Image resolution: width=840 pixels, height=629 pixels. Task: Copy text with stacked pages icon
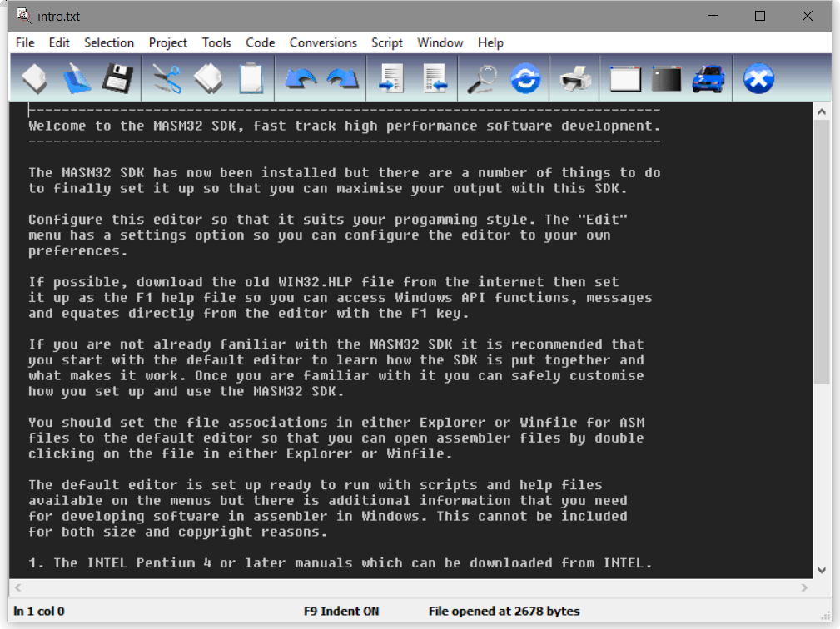pos(208,79)
